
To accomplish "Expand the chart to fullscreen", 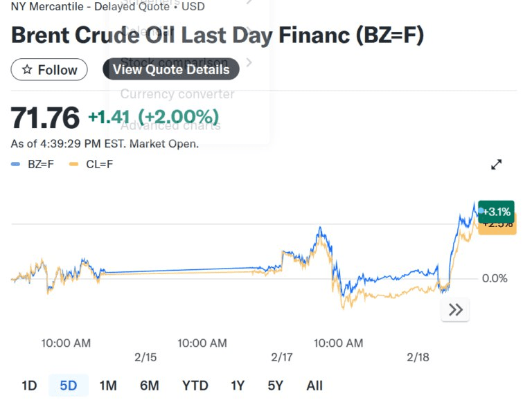I will [496, 165].
